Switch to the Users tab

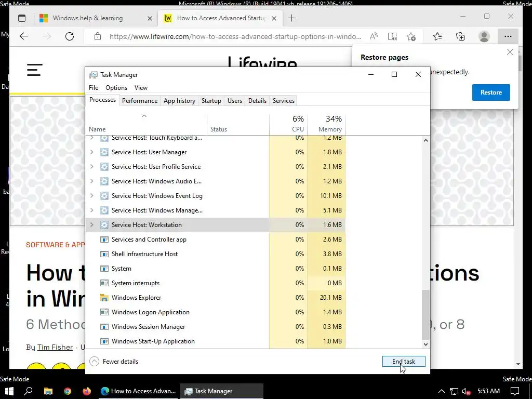[235, 101]
